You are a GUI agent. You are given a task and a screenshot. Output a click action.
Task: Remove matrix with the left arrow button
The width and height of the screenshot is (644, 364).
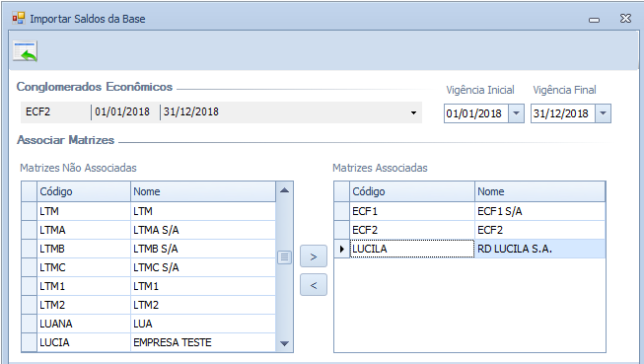point(314,285)
